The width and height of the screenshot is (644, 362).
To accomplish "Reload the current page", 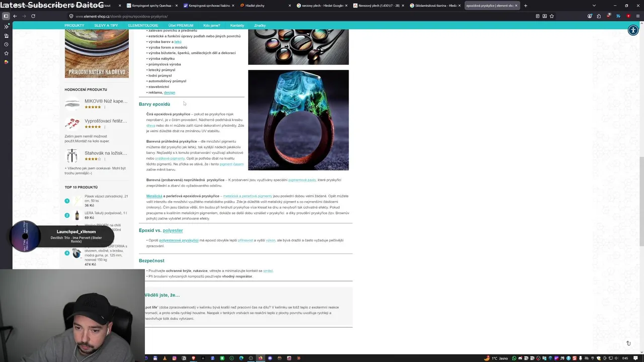I will [x=33, y=16].
